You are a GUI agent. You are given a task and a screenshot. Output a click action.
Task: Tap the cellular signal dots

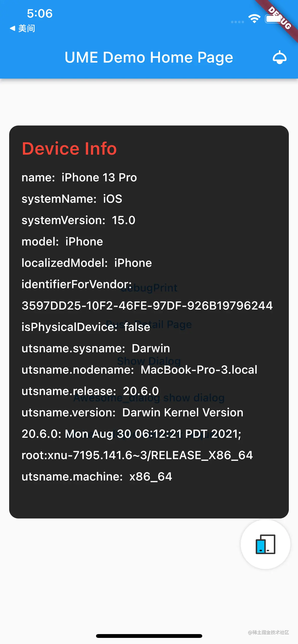pyautogui.click(x=237, y=22)
